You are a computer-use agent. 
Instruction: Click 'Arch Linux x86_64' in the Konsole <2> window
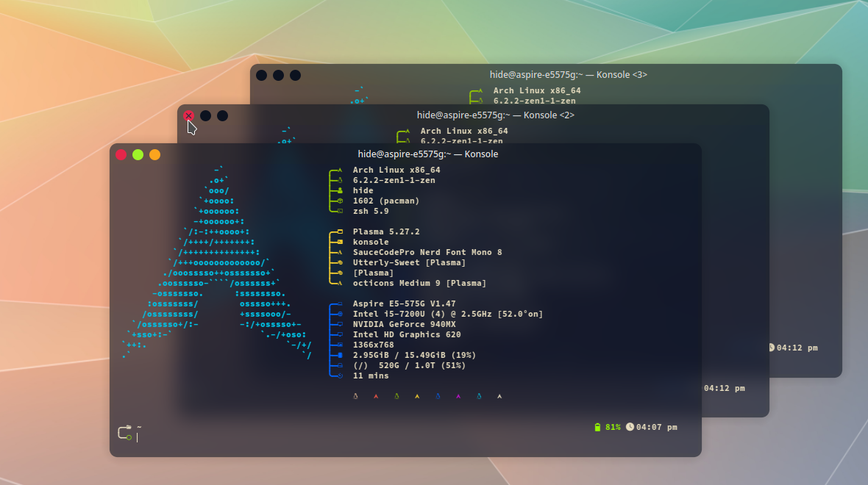click(464, 131)
